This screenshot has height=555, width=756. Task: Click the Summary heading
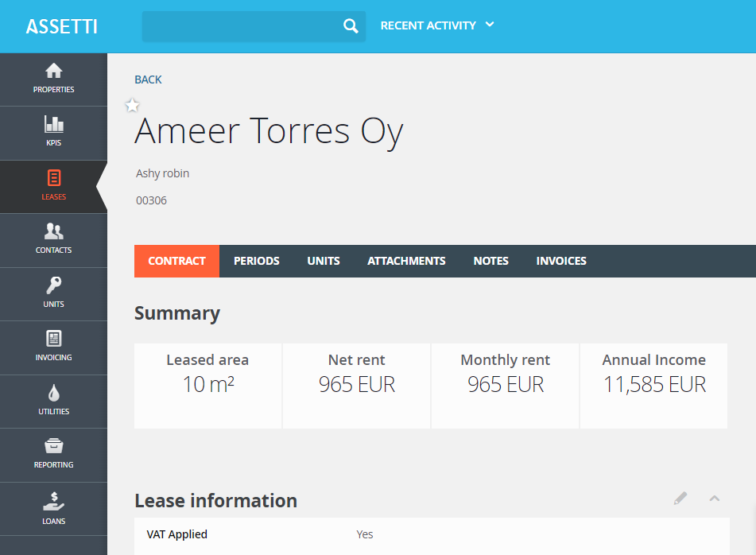pyautogui.click(x=177, y=313)
